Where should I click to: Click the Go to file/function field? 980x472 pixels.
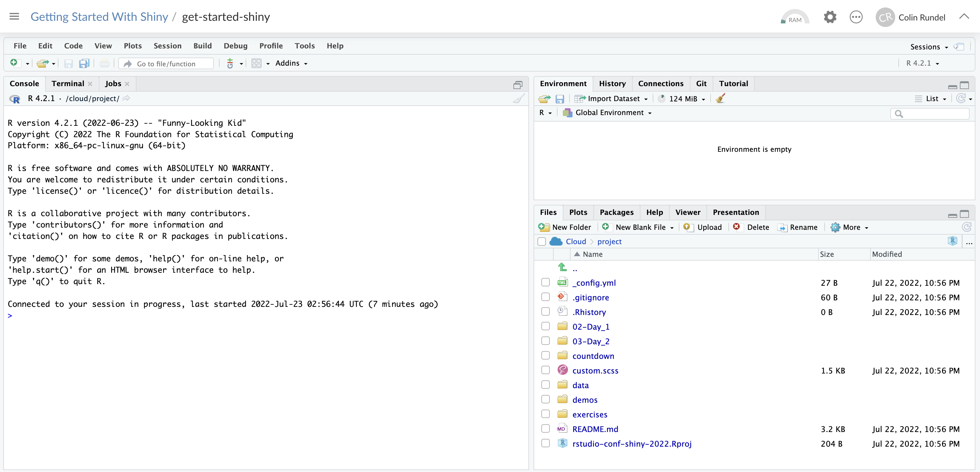pyautogui.click(x=166, y=64)
